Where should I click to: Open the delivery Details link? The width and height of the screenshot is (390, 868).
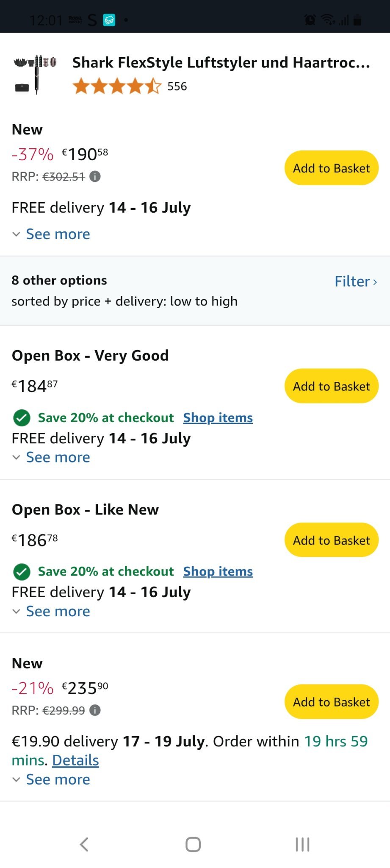point(75,760)
